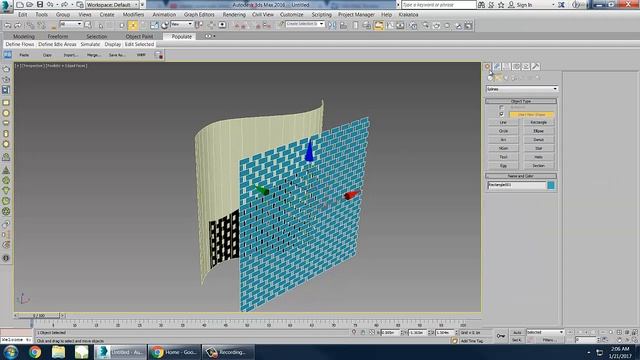
Task: Click the Circle shape button
Action: [x=503, y=131]
